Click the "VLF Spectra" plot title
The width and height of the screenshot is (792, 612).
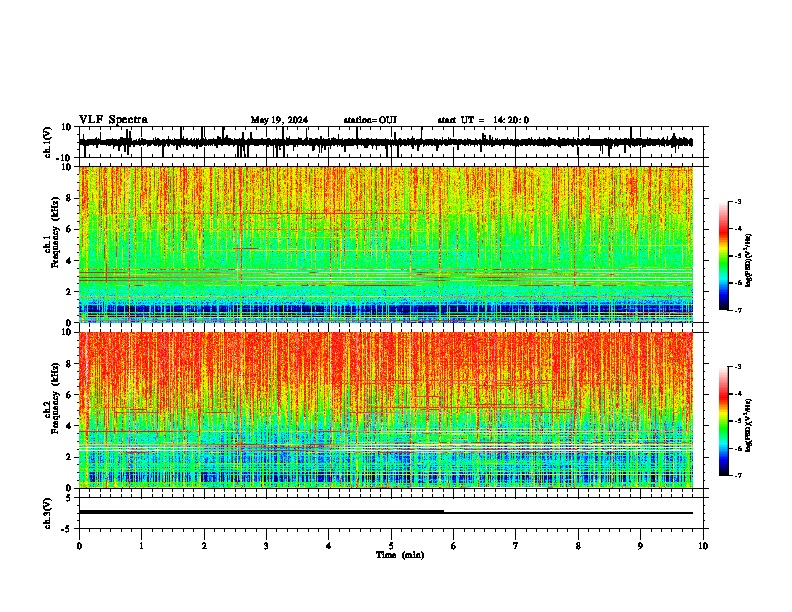113,120
